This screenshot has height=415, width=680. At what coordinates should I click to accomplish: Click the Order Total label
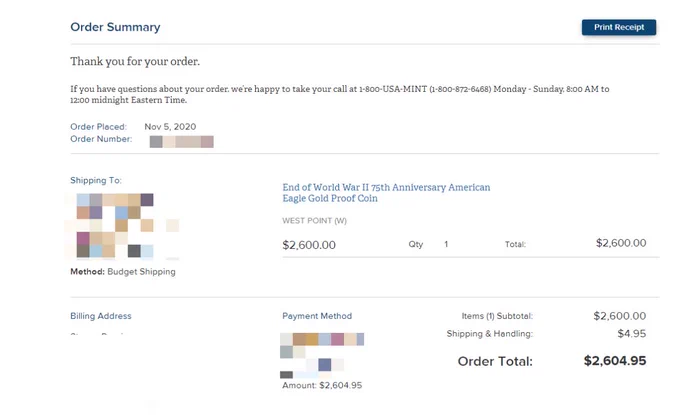click(x=495, y=361)
